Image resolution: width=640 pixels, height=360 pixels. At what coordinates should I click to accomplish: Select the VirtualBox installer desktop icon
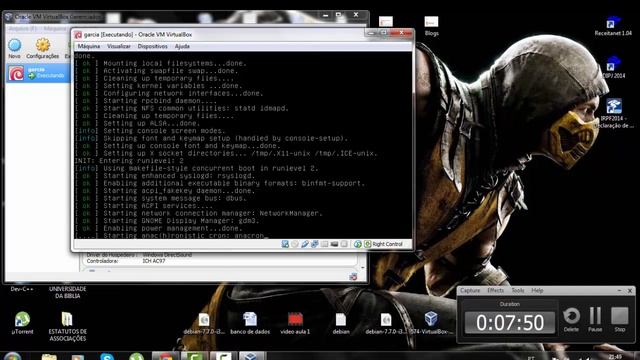click(430, 323)
